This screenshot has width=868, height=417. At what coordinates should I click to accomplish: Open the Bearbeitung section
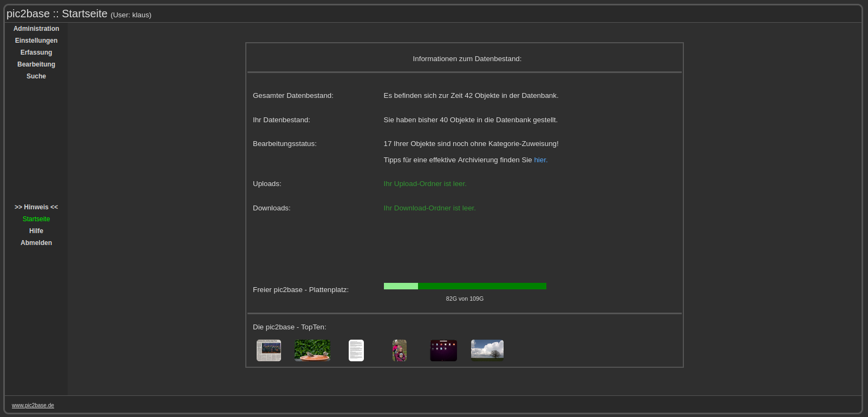tap(36, 64)
